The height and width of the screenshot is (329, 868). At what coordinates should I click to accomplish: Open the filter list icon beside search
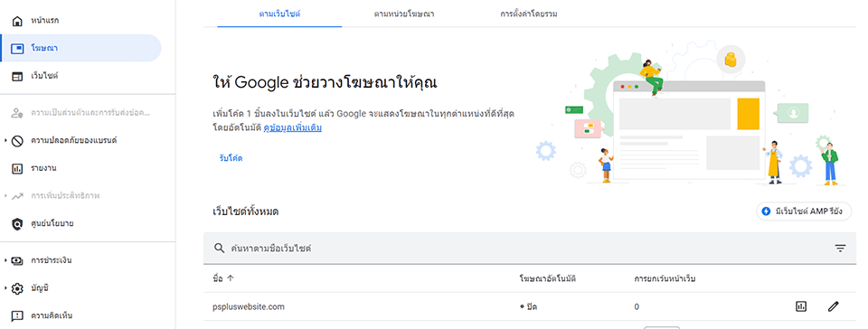(x=840, y=249)
